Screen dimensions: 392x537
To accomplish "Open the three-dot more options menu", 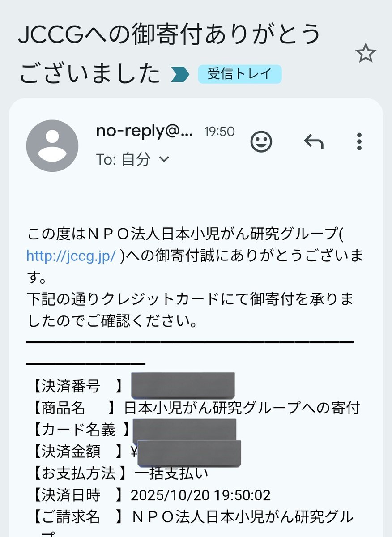I will point(359,142).
